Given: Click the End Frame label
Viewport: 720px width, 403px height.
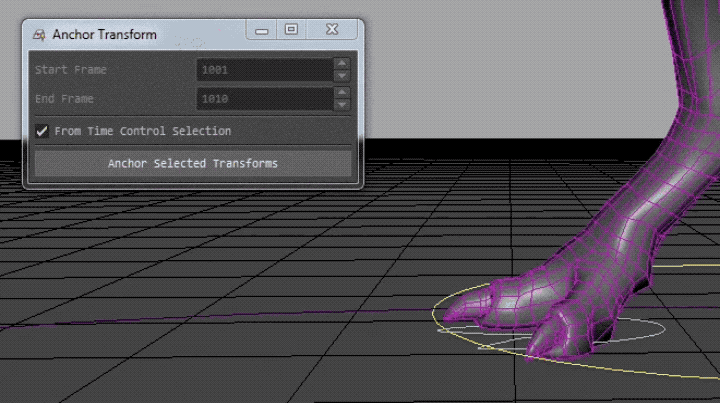Looking at the screenshot, I should pos(64,99).
